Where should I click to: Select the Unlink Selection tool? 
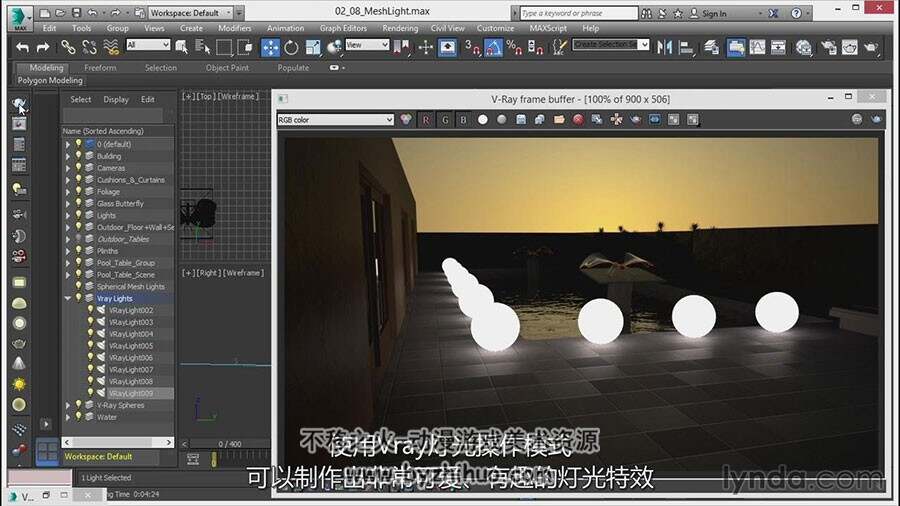pos(90,47)
